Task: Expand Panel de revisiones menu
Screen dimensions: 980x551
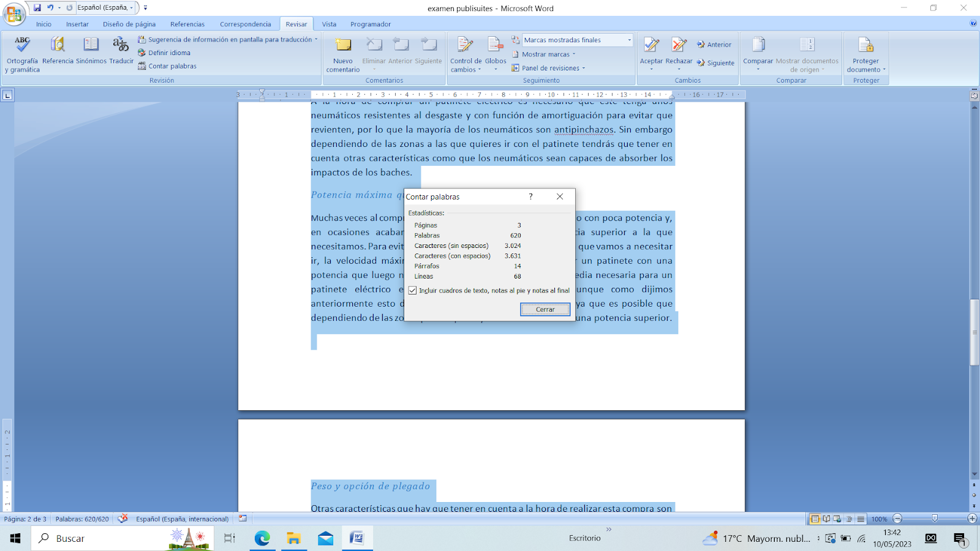Action: click(x=549, y=68)
